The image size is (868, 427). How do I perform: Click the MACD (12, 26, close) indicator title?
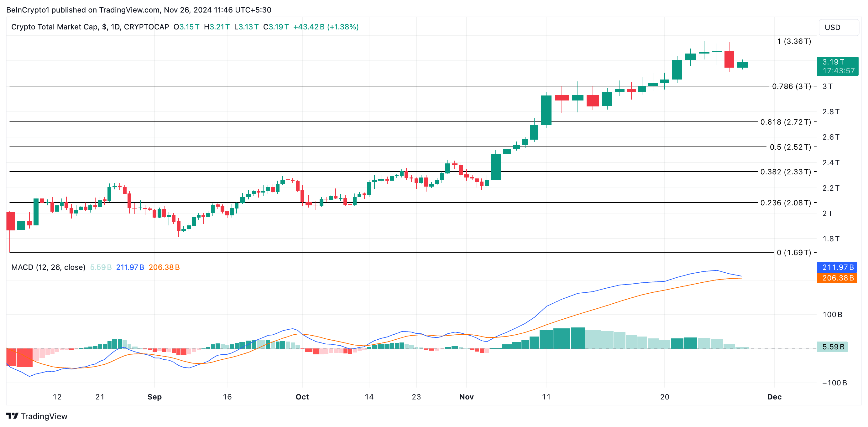[48, 267]
